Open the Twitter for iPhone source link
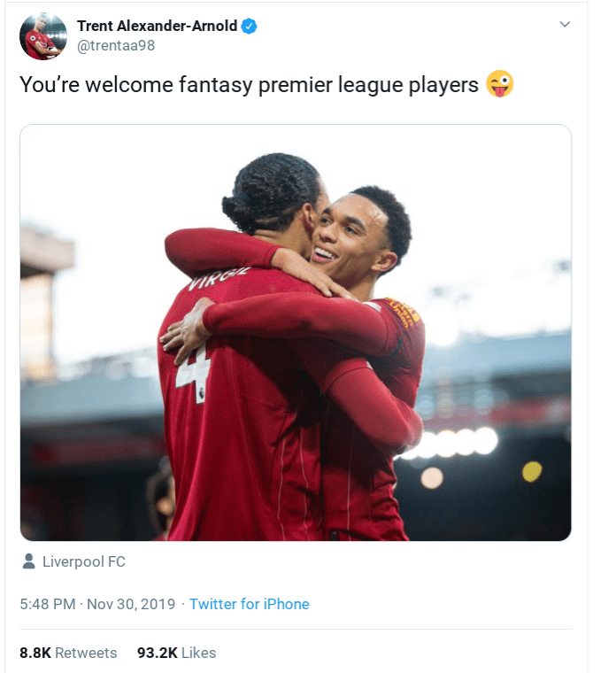The image size is (616, 673). pos(249,604)
